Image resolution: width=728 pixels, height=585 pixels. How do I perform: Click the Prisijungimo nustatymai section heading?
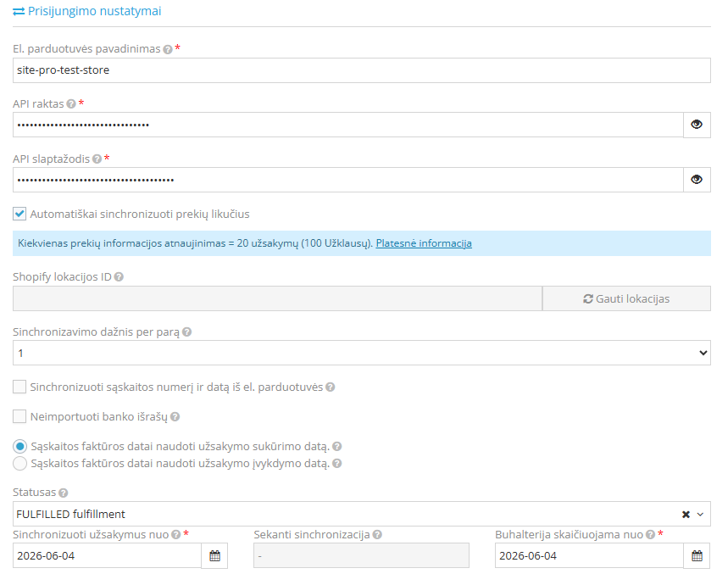95,11
